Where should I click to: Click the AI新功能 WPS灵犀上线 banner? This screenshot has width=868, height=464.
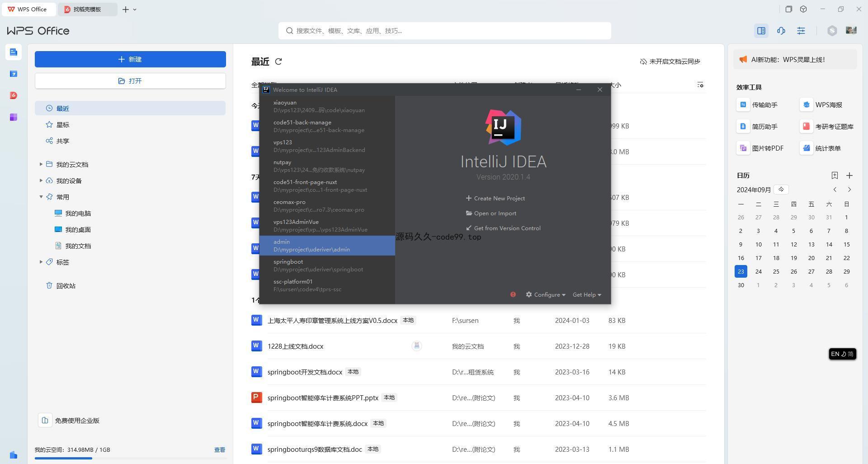795,60
